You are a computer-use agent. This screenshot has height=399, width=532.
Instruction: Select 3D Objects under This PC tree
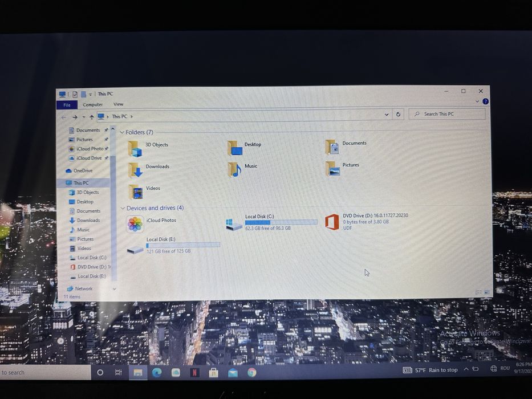coord(88,193)
